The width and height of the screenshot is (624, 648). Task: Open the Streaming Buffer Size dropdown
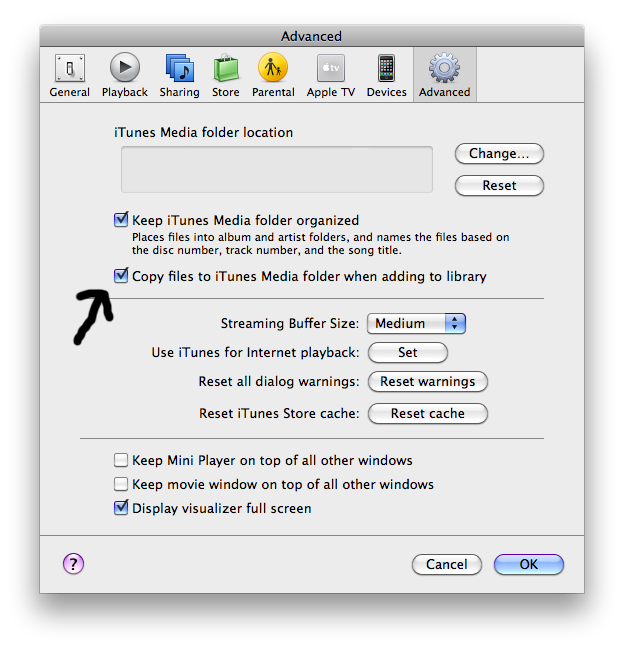pyautogui.click(x=416, y=323)
